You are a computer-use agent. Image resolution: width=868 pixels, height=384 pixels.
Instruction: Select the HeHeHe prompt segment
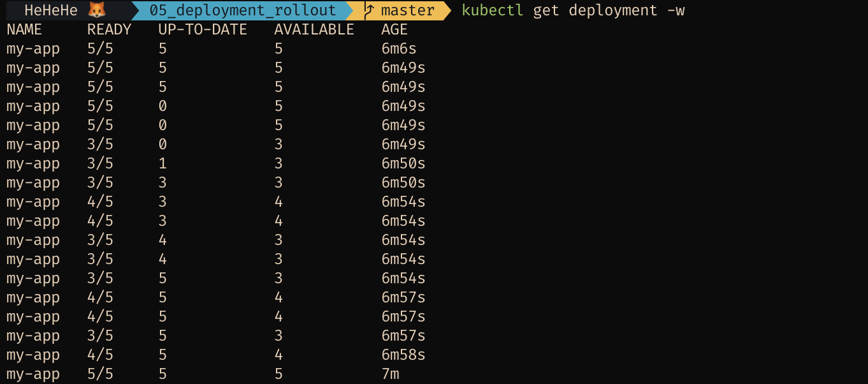[x=51, y=10]
